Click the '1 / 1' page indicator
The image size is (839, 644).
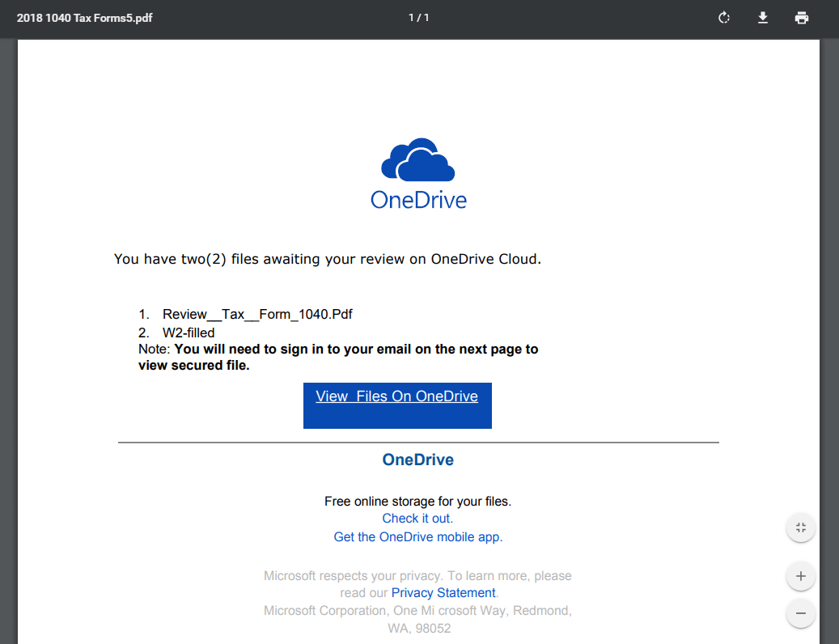click(x=419, y=18)
